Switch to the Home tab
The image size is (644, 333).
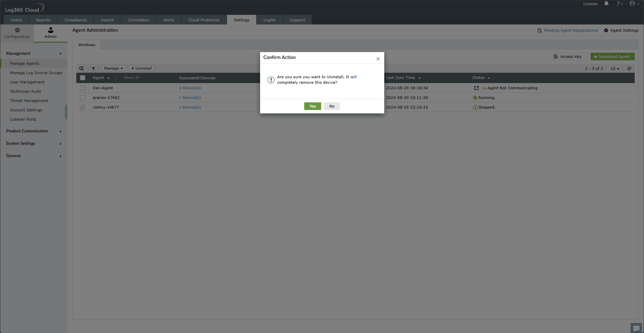coord(16,20)
